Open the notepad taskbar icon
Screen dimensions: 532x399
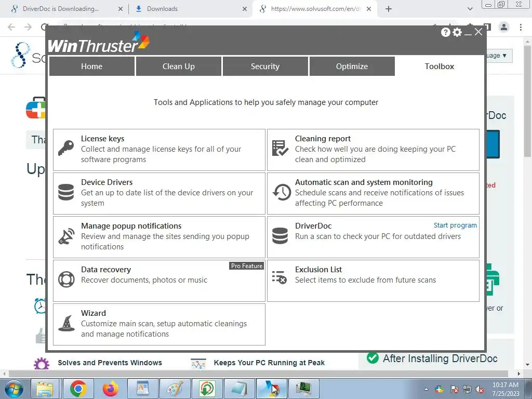(239, 389)
